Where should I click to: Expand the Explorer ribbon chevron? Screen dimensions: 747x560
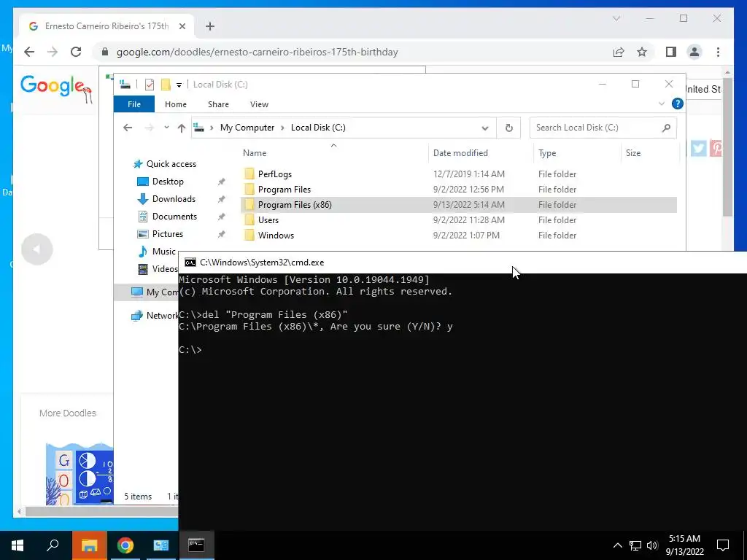tap(661, 104)
